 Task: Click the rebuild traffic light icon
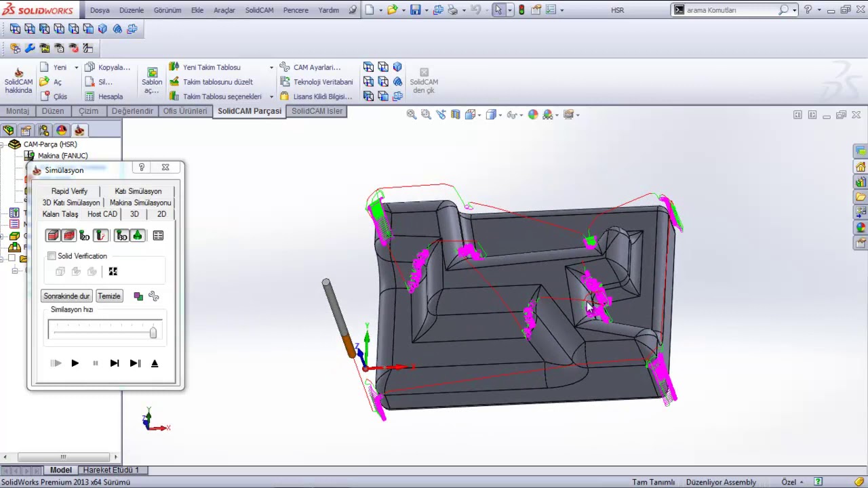pyautogui.click(x=521, y=10)
